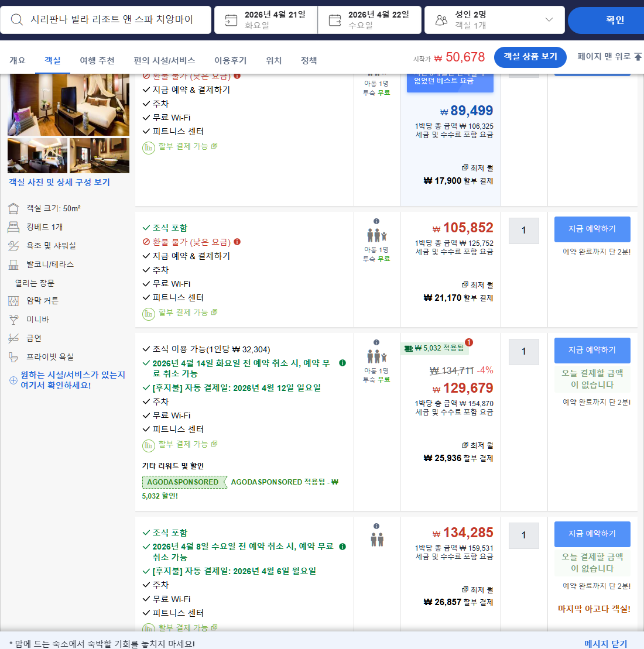
Task: Click the 확인 search button
Action: click(x=607, y=19)
